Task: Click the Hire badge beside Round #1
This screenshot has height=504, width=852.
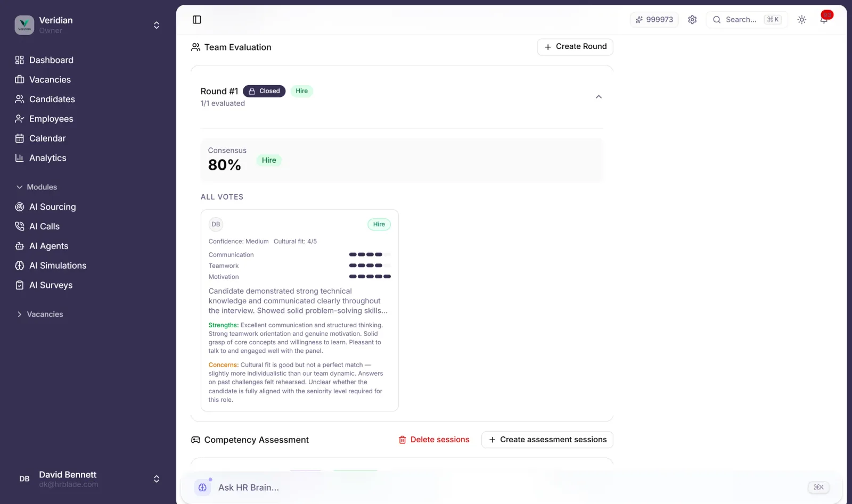Action: coord(302,91)
